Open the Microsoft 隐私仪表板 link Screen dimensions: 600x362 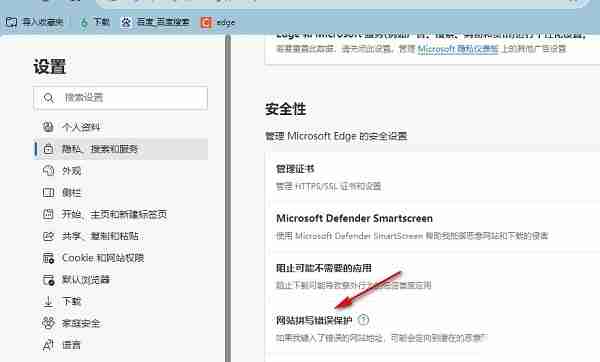click(x=458, y=49)
